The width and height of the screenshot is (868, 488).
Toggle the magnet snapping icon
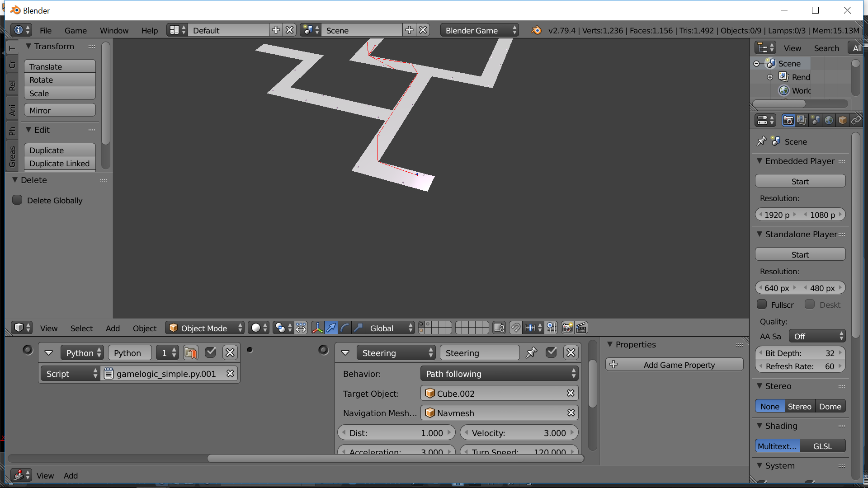(516, 328)
